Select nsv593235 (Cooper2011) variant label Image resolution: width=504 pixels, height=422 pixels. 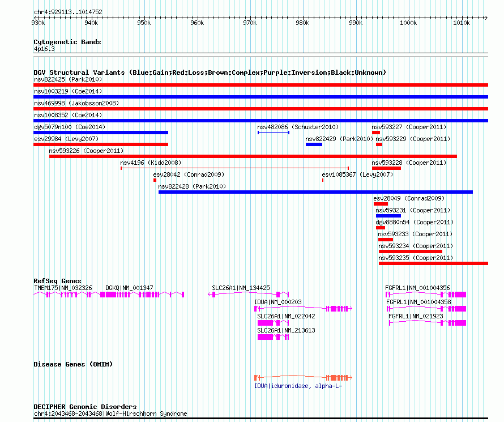pyautogui.click(x=416, y=258)
